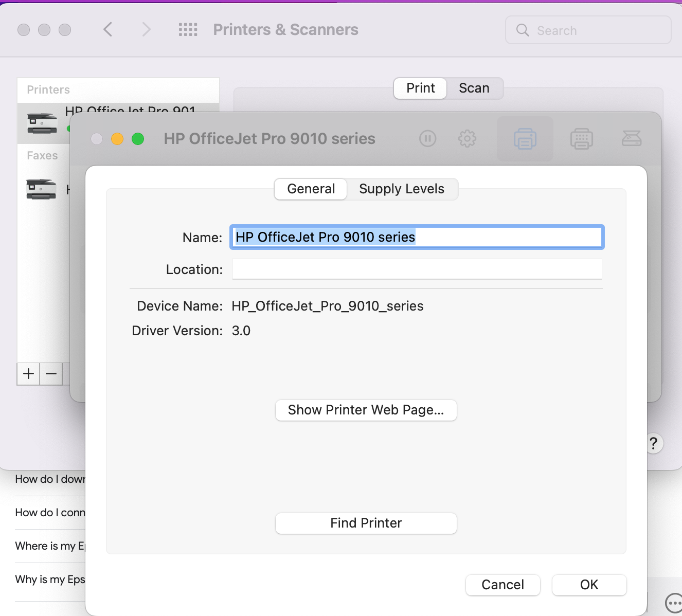
Task: Click the Show Printer Web Page button
Action: coord(366,410)
